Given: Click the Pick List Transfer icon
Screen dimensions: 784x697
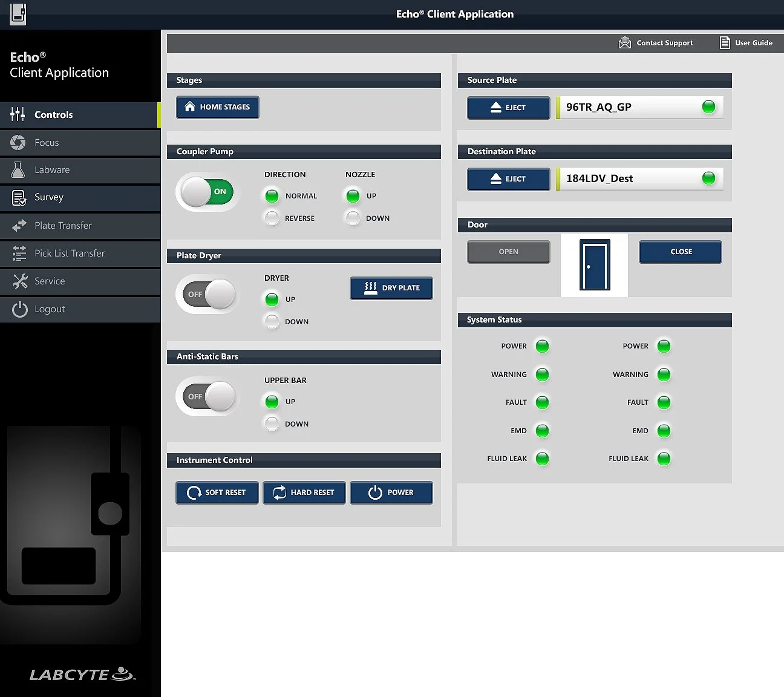Looking at the screenshot, I should pos(19,253).
